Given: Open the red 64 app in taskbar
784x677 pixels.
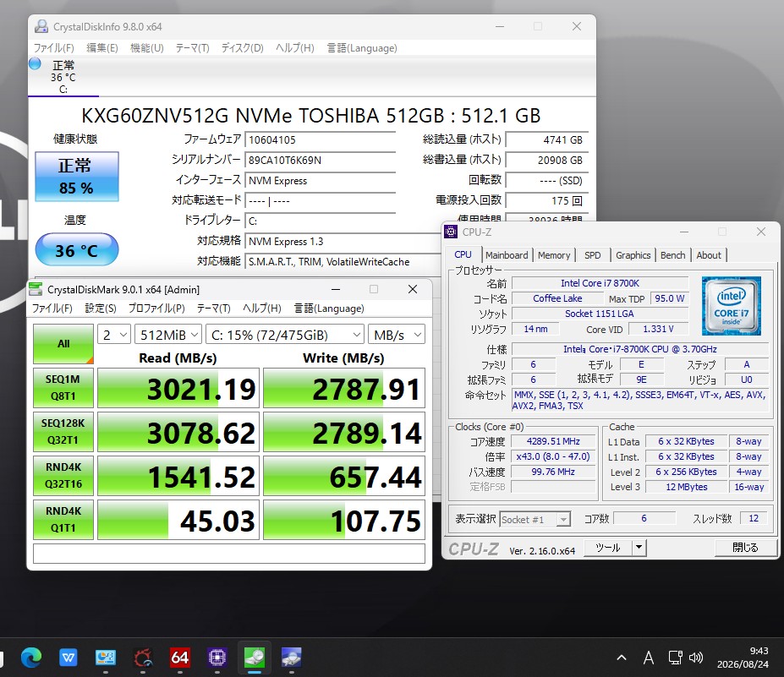Looking at the screenshot, I should [x=179, y=657].
